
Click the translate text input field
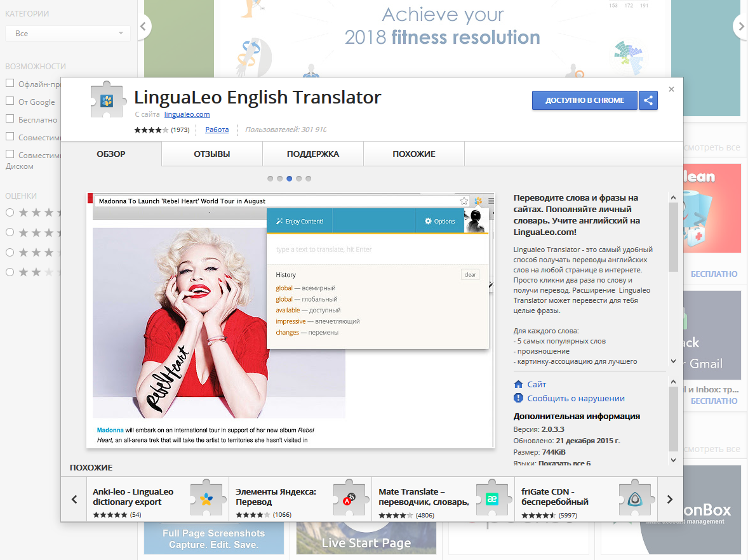pyautogui.click(x=378, y=250)
